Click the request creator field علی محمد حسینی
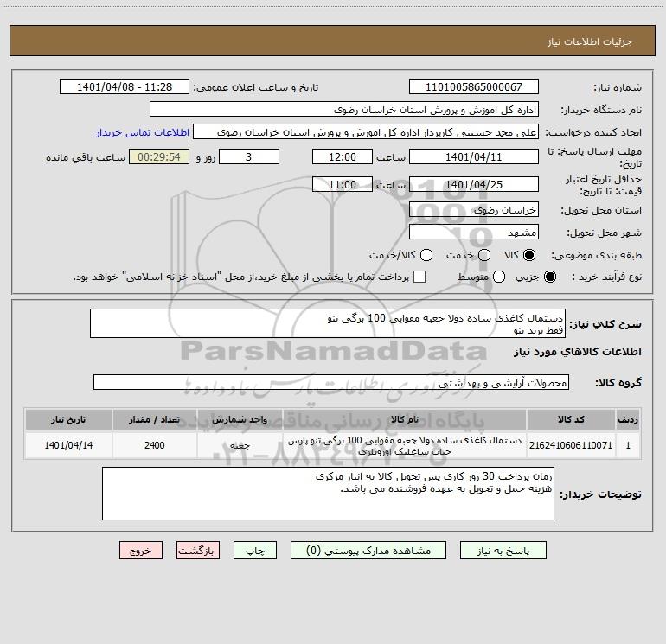 click(366, 132)
